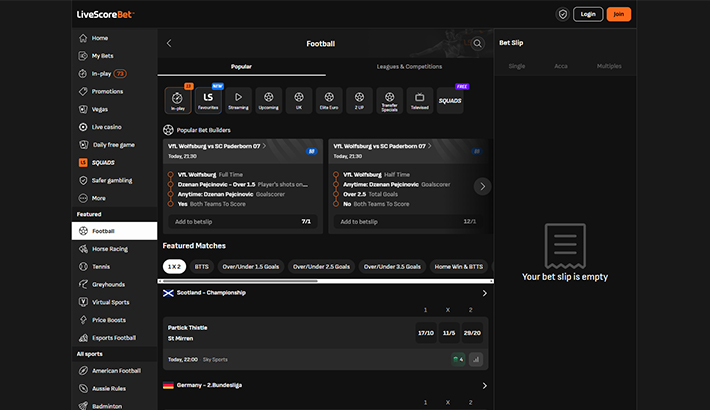710x410 pixels.
Task: Open Virtual Sports in sidebar
Action: click(114, 302)
